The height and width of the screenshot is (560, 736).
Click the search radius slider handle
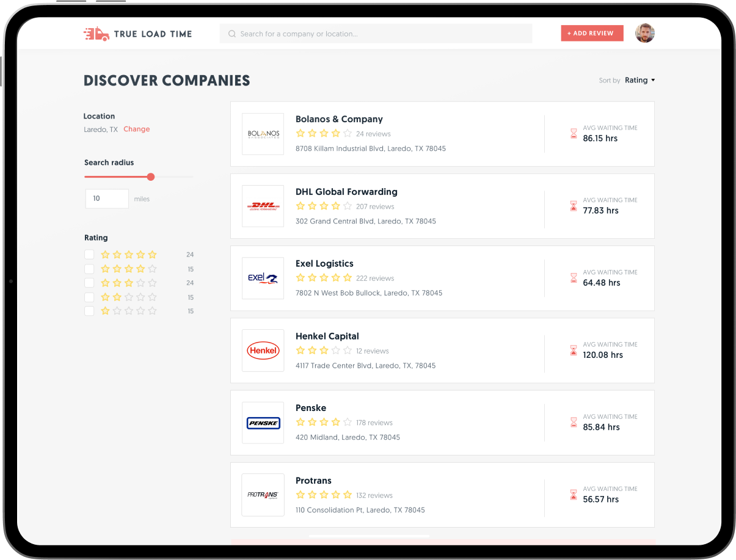[x=151, y=177]
